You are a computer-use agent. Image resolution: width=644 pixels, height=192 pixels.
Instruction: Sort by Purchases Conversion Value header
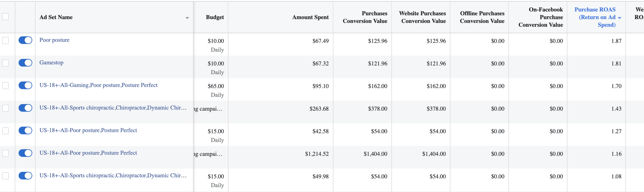pos(365,17)
